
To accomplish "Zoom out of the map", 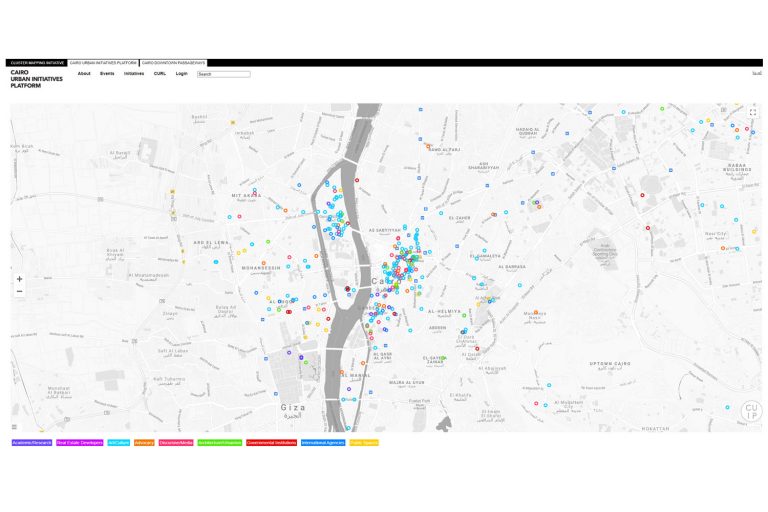I will point(19,292).
